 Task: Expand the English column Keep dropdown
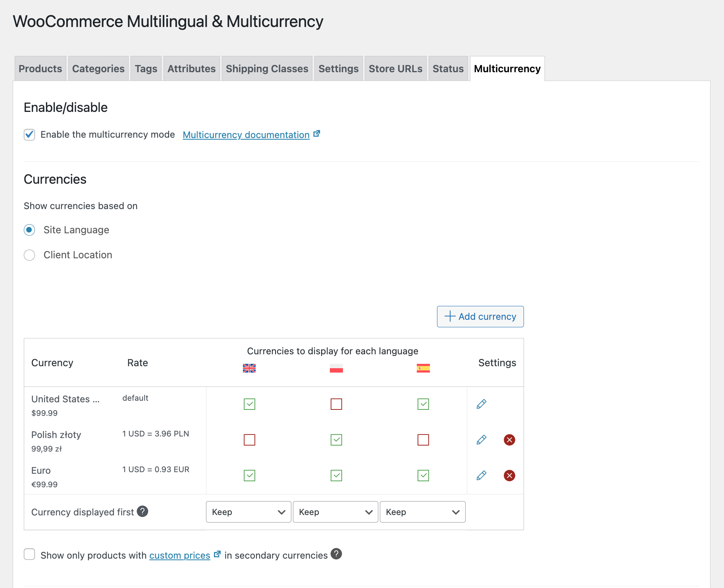(x=248, y=512)
